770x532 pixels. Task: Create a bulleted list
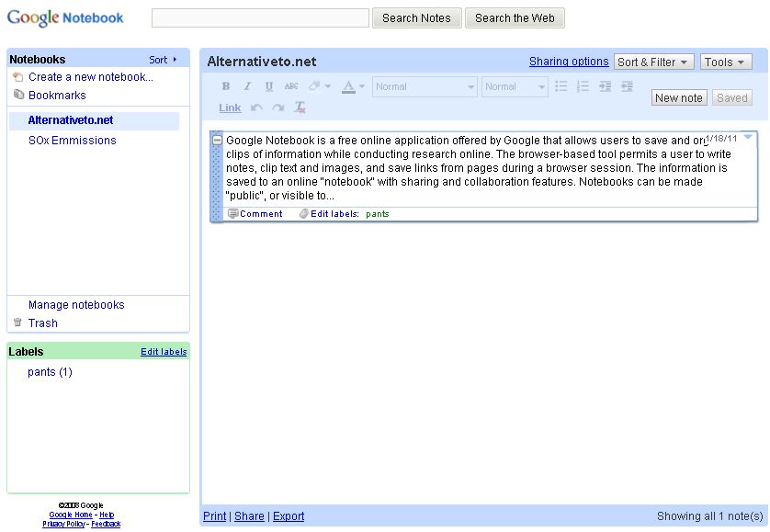[x=561, y=85]
